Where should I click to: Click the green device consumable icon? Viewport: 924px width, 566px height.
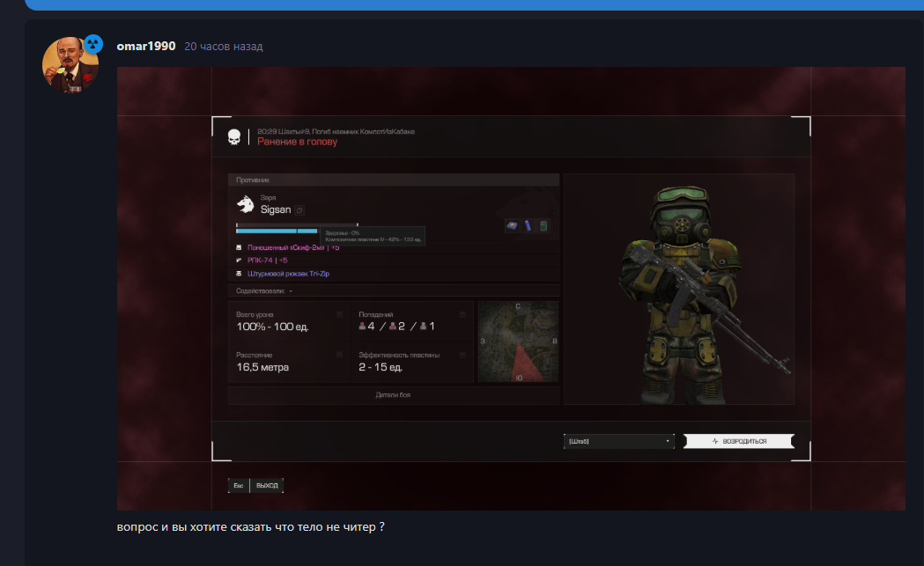pyautogui.click(x=543, y=225)
